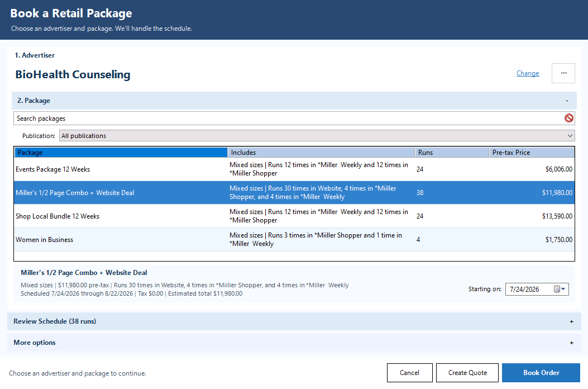Sort by the Runs column header
The height and width of the screenshot is (389, 588).
click(x=452, y=153)
